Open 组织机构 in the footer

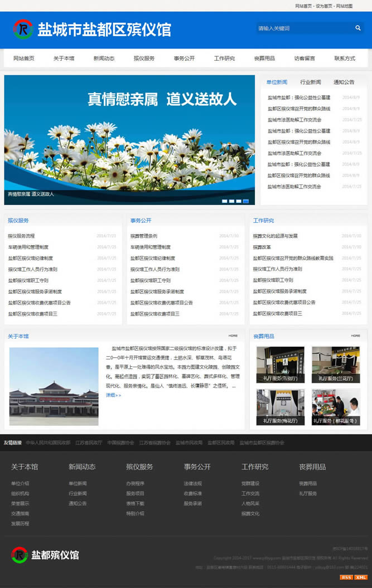pyautogui.click(x=20, y=493)
